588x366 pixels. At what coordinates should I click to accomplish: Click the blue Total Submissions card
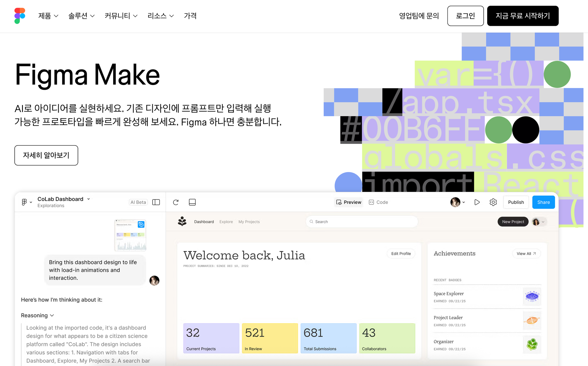328,338
